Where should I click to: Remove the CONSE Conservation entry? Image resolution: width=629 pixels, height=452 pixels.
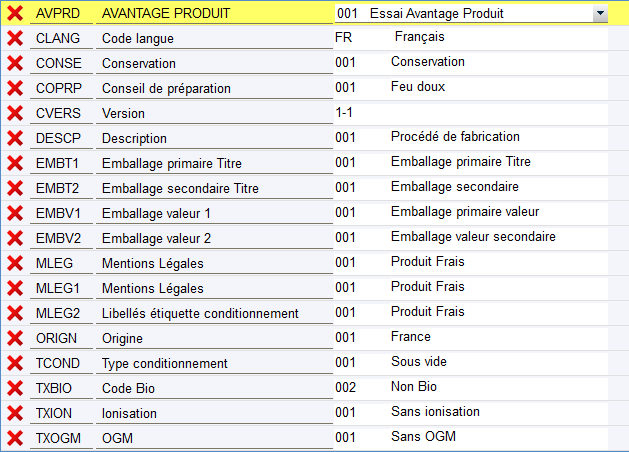pyautogui.click(x=15, y=64)
